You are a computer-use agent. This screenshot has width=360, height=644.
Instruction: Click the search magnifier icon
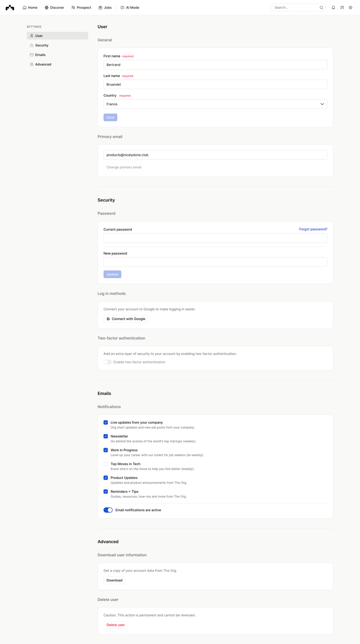tap(321, 7)
